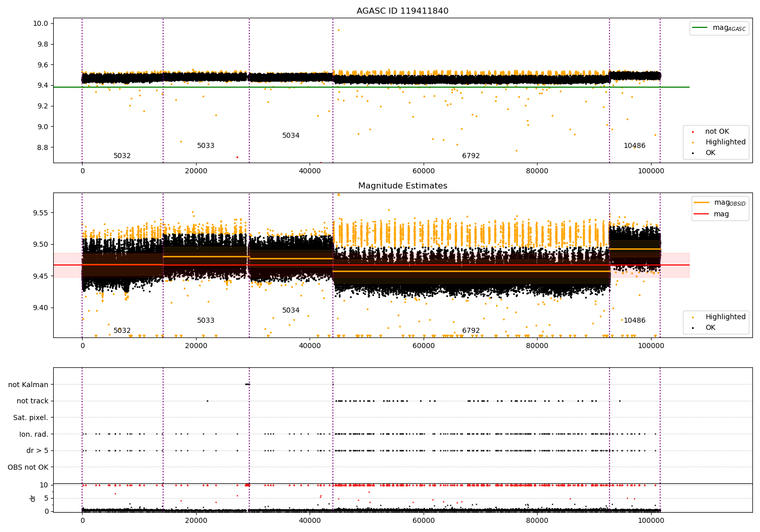Click the "Sat. pixel." row label
Screen dimensions: 760x532
[31, 417]
